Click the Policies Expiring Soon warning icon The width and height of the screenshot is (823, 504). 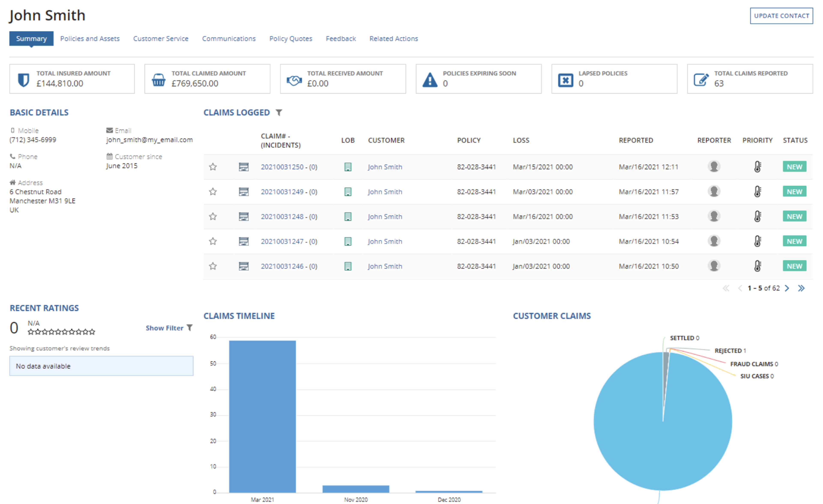430,80
